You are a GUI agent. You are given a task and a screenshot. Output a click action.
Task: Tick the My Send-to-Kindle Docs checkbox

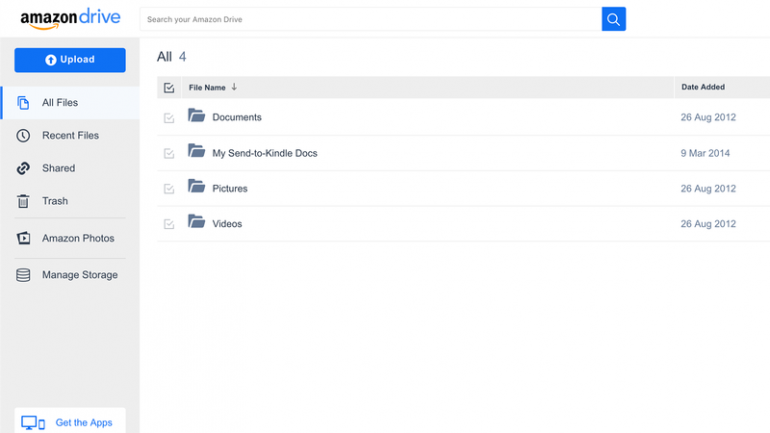(169, 154)
